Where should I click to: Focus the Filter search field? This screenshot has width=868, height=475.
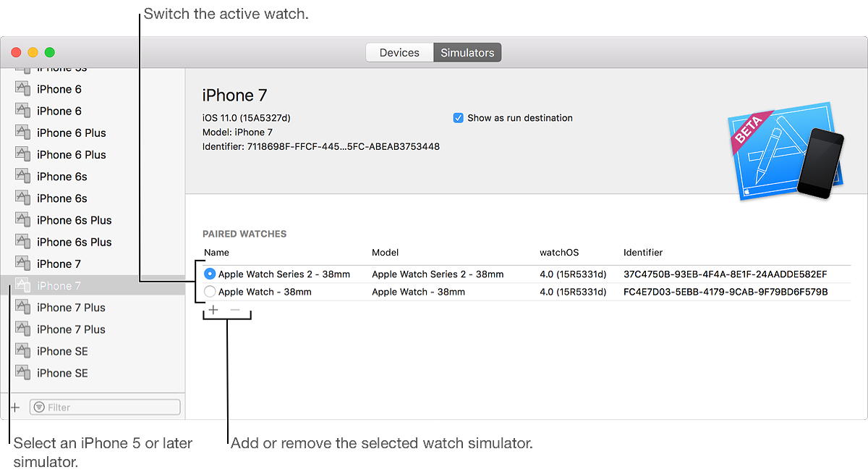[105, 408]
